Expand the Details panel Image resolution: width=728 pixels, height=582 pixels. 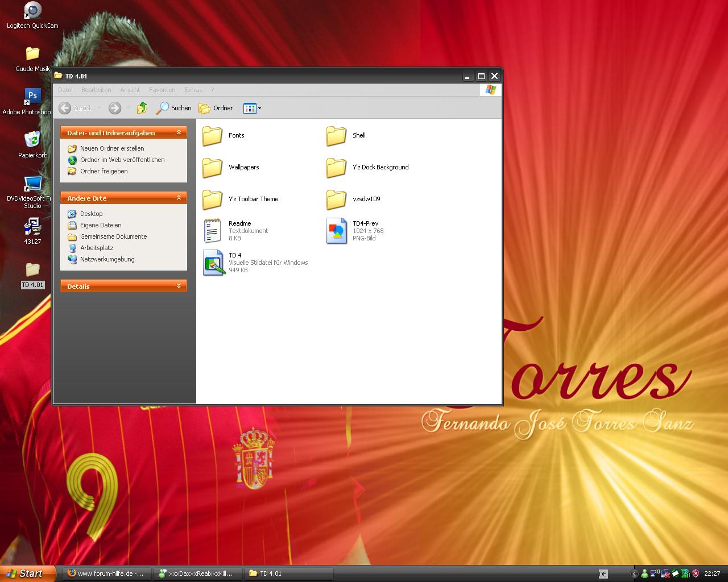point(179,286)
